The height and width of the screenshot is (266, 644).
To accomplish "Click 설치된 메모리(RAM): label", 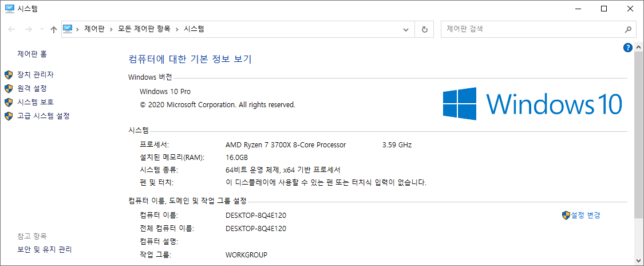I will point(172,158).
